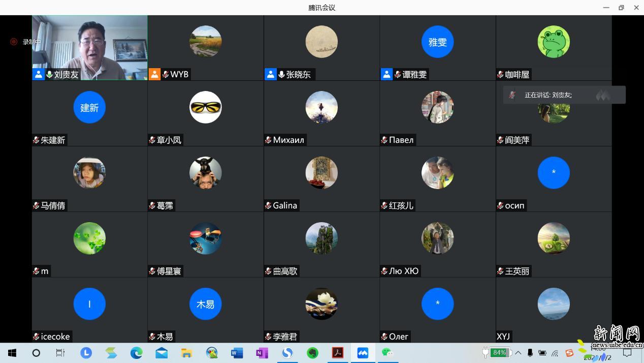
Task: Open Evernote from the taskbar
Action: click(312, 352)
